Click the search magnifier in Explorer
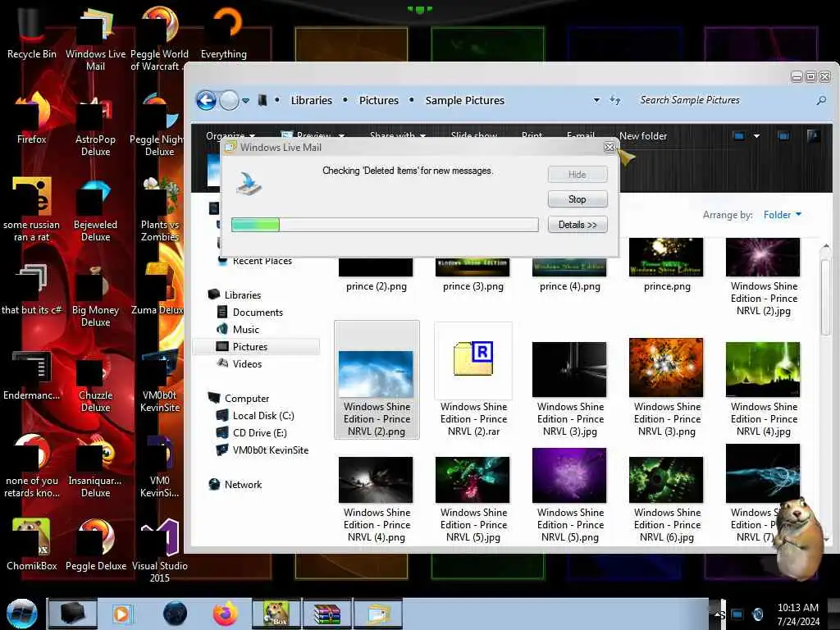This screenshot has height=630, width=840. click(820, 100)
